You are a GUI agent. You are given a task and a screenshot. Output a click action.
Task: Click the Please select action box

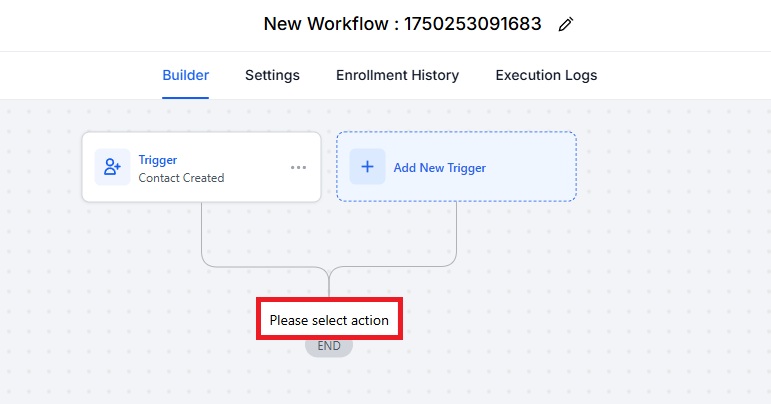pyautogui.click(x=329, y=318)
